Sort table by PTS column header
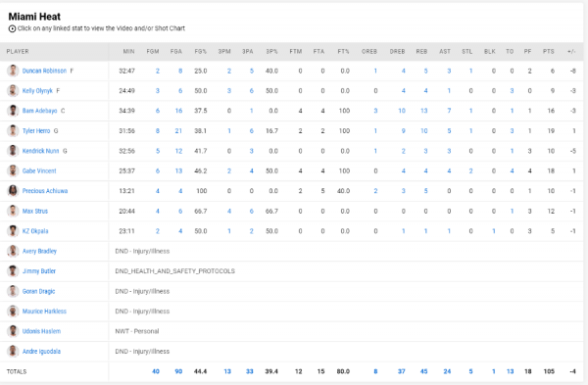The image size is (588, 385). pos(548,51)
